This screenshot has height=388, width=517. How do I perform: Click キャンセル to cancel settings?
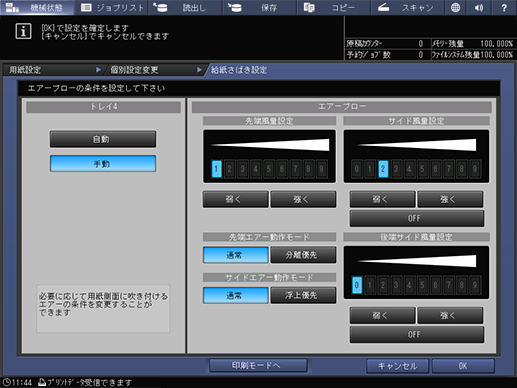pyautogui.click(x=397, y=366)
